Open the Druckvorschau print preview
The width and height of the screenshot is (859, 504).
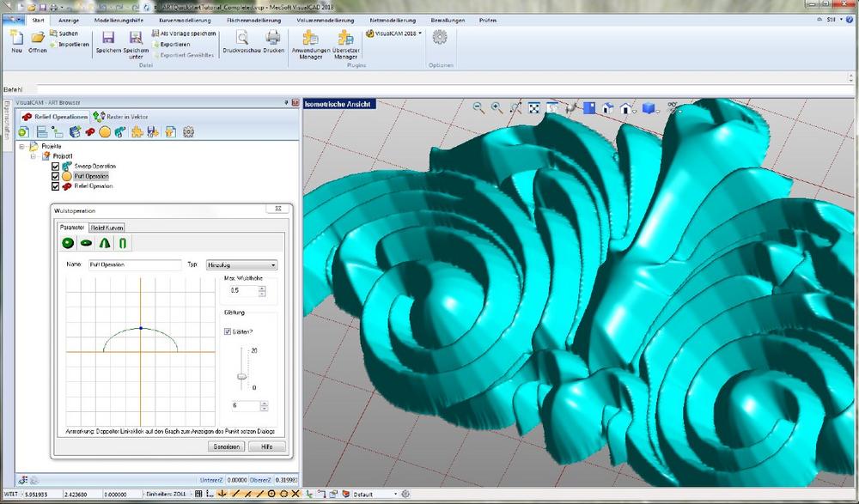(242, 39)
